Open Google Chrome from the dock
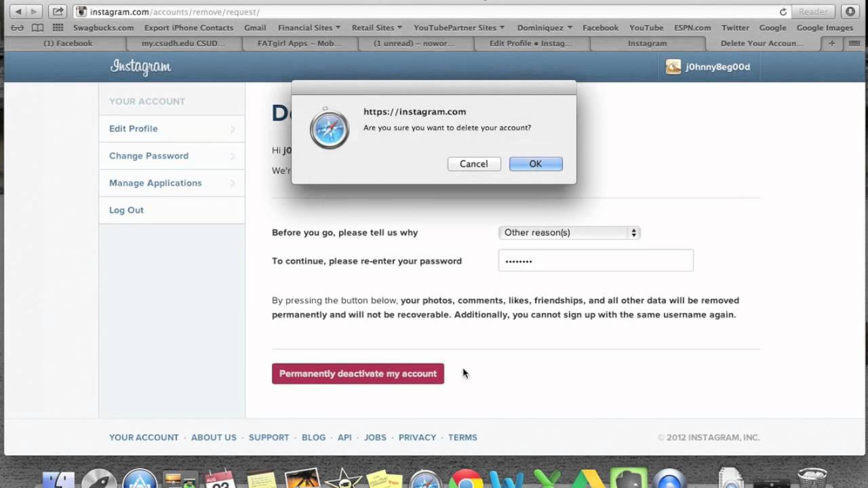The height and width of the screenshot is (488, 868). [466, 479]
